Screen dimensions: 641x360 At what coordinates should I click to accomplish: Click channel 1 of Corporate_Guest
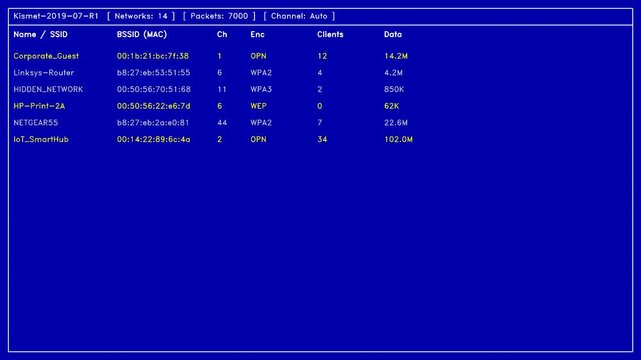coord(220,56)
